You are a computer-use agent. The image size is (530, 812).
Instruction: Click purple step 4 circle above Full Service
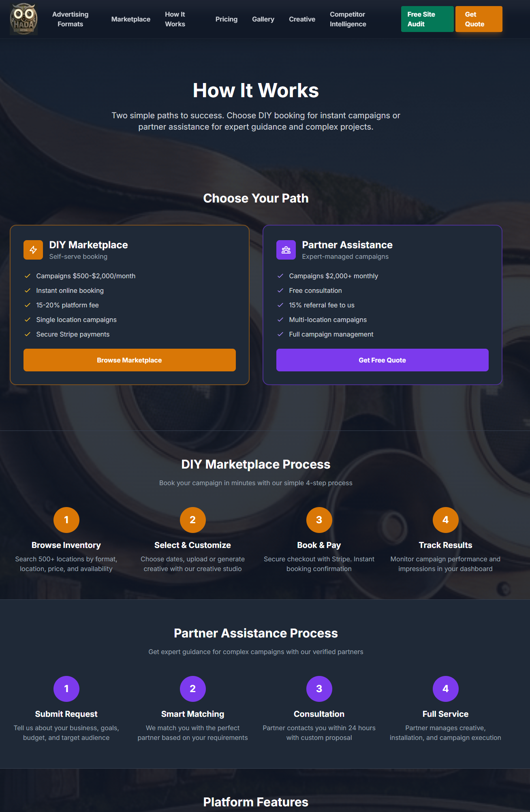[446, 689]
